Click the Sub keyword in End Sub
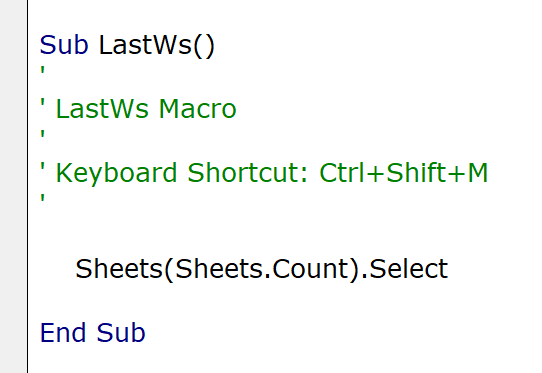This screenshot has width=542, height=373. tap(121, 333)
